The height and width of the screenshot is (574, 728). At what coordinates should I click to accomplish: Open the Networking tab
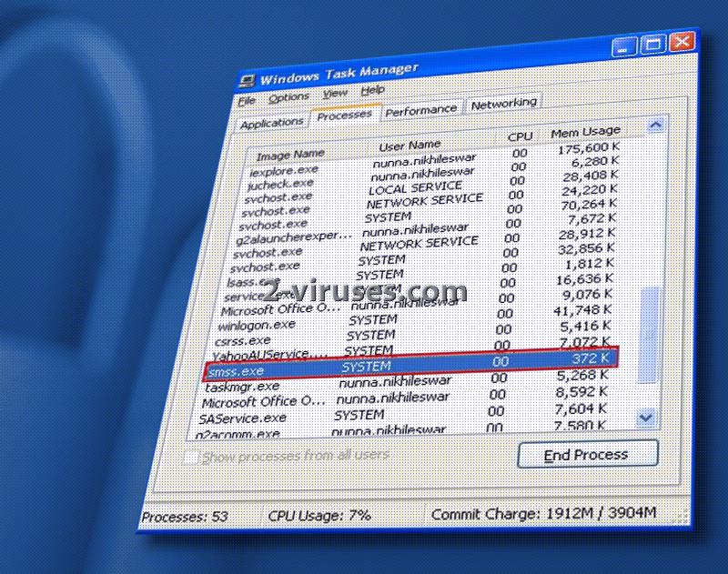504,104
